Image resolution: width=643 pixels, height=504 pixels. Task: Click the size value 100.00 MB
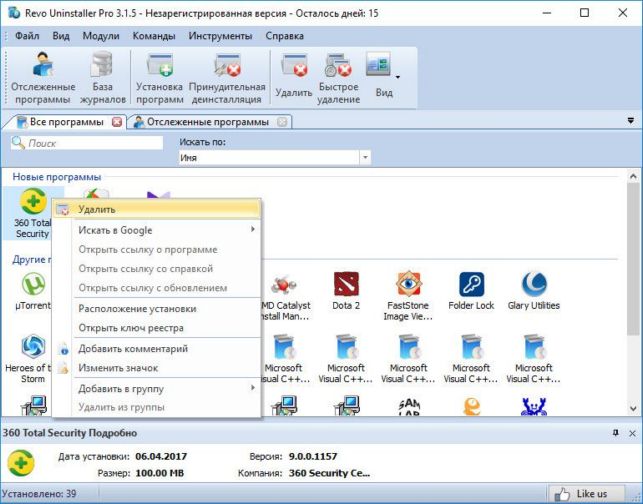point(160,473)
